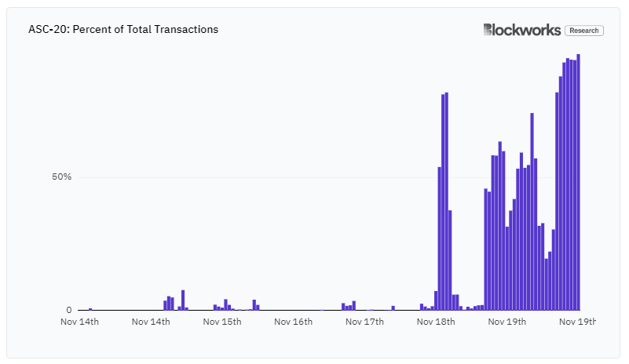The image size is (629, 364).
Task: Click the small bar cluster above Nov 15th
Action: click(224, 305)
